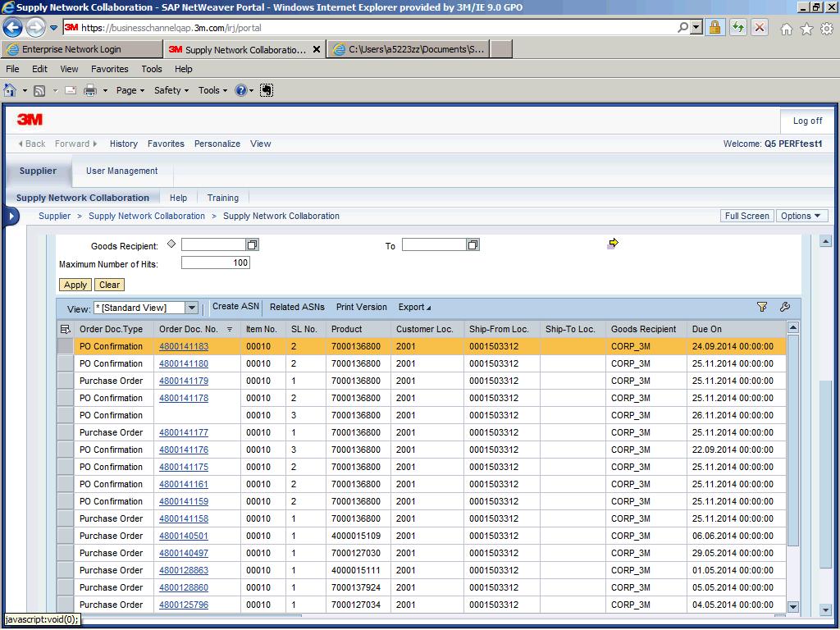
Task: Click the table vertical scrollbar thumb
Action: 793,441
